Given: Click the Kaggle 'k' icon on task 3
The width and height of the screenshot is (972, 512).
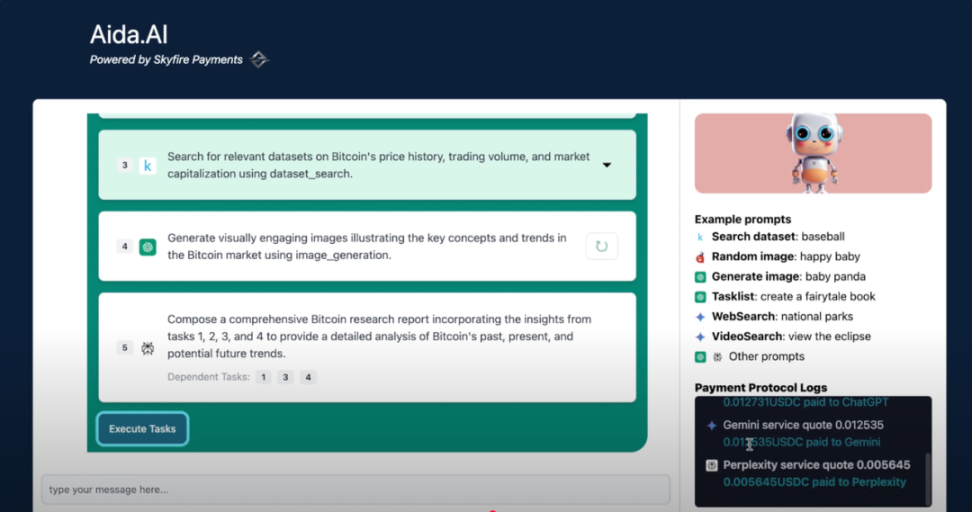Looking at the screenshot, I should (x=148, y=166).
